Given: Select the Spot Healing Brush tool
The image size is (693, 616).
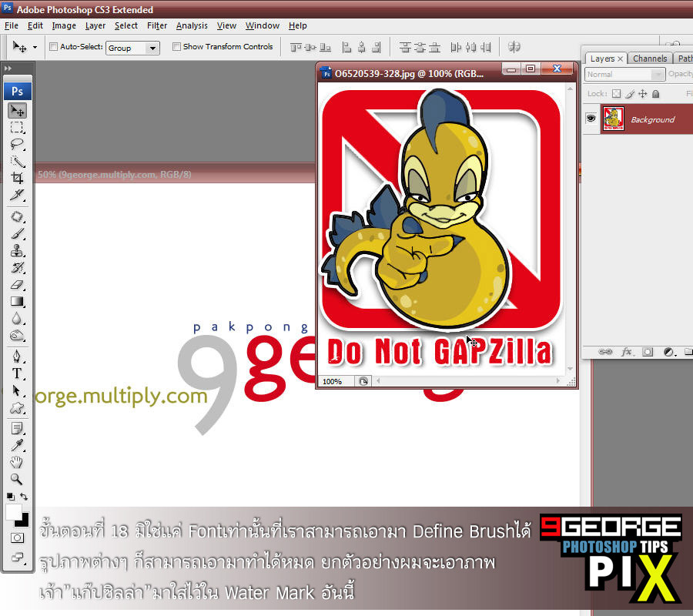Looking at the screenshot, I should click(17, 216).
